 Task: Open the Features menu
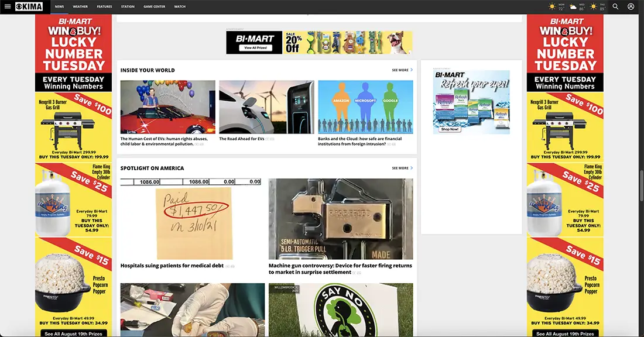coord(104,6)
